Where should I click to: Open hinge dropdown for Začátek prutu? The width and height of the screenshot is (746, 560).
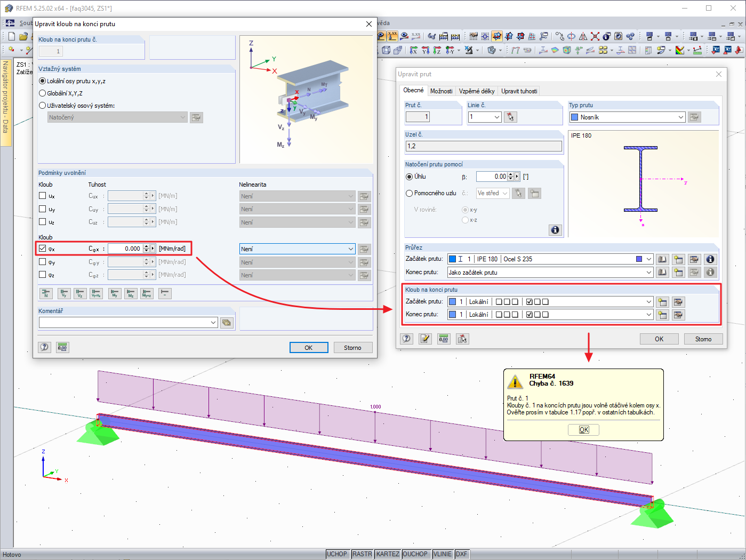click(x=649, y=302)
